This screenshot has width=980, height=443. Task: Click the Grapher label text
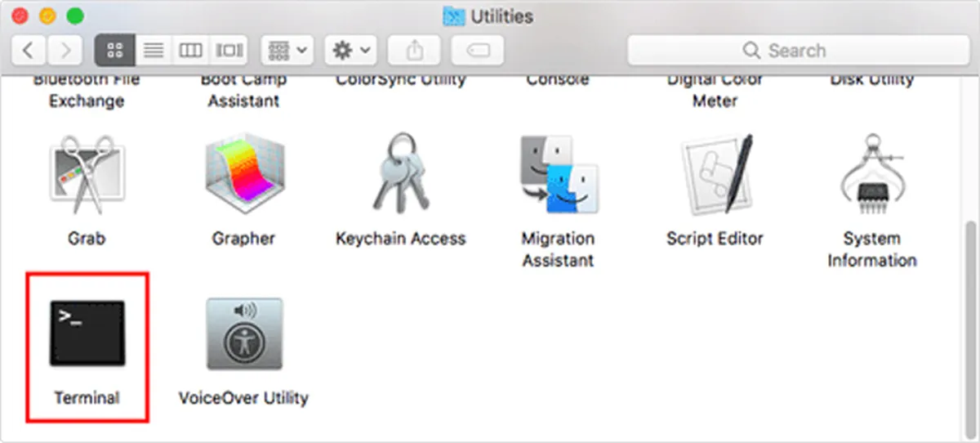[x=243, y=239]
